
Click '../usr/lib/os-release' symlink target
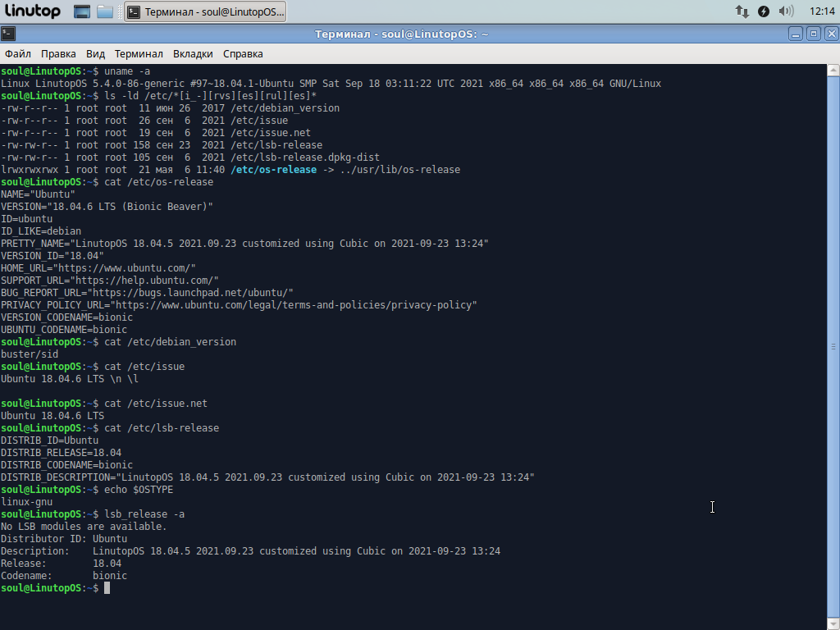click(x=399, y=170)
